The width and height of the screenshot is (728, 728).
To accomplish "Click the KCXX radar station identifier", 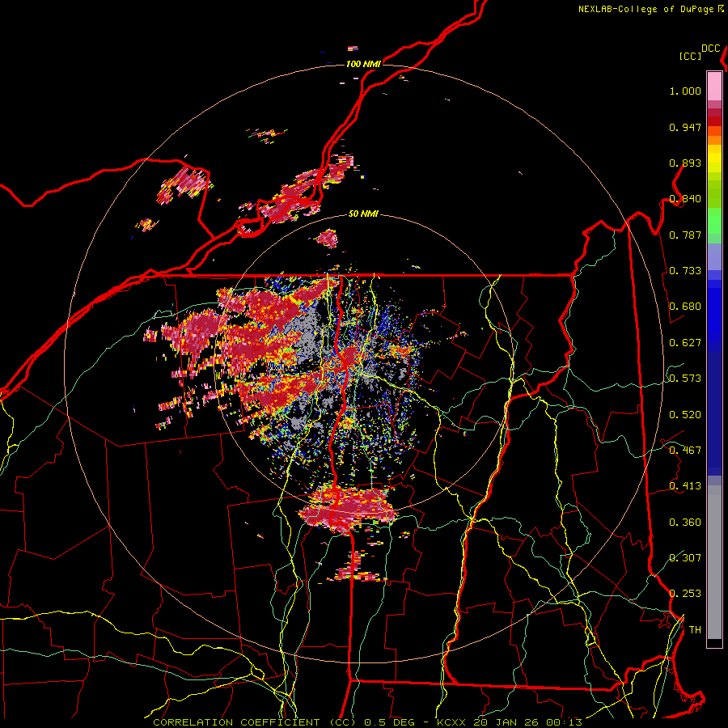I will (x=451, y=722).
